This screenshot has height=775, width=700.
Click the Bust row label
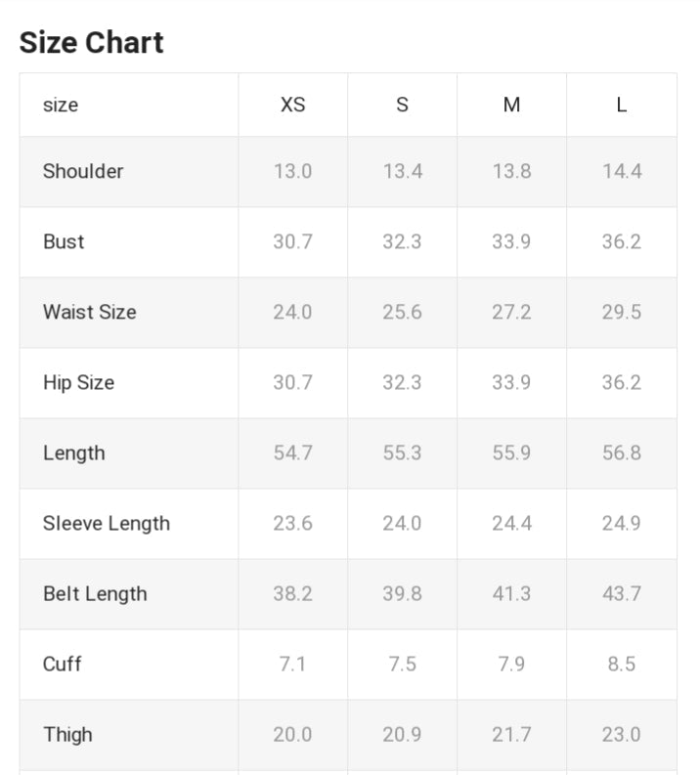point(64,241)
